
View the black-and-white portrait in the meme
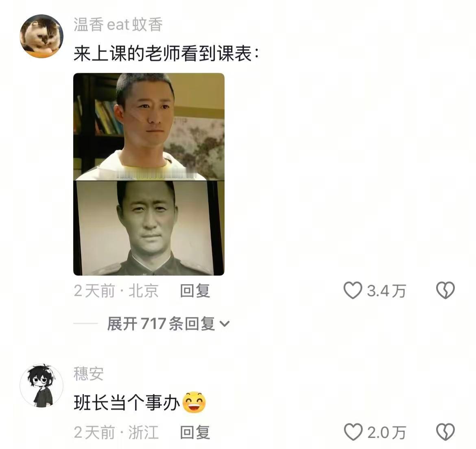pos(149,228)
